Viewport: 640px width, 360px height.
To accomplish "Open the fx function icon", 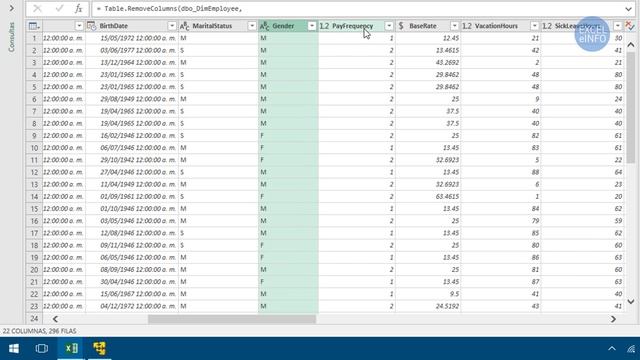I will [x=78, y=9].
